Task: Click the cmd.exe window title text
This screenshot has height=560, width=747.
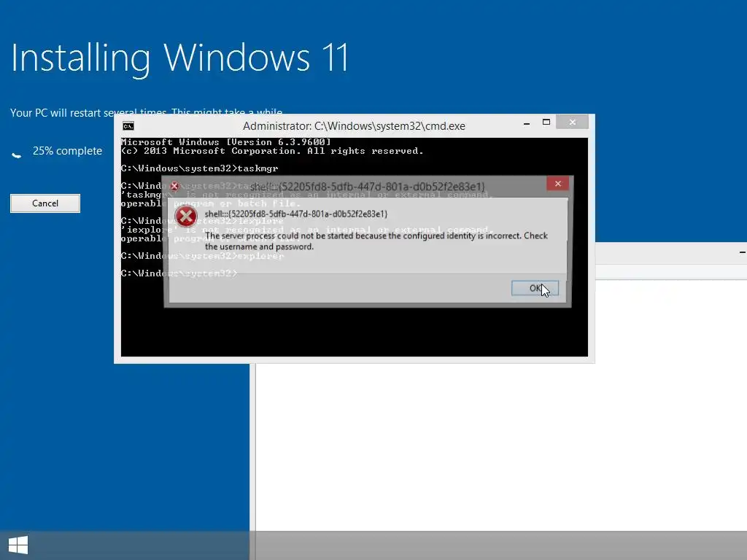Action: (x=354, y=125)
